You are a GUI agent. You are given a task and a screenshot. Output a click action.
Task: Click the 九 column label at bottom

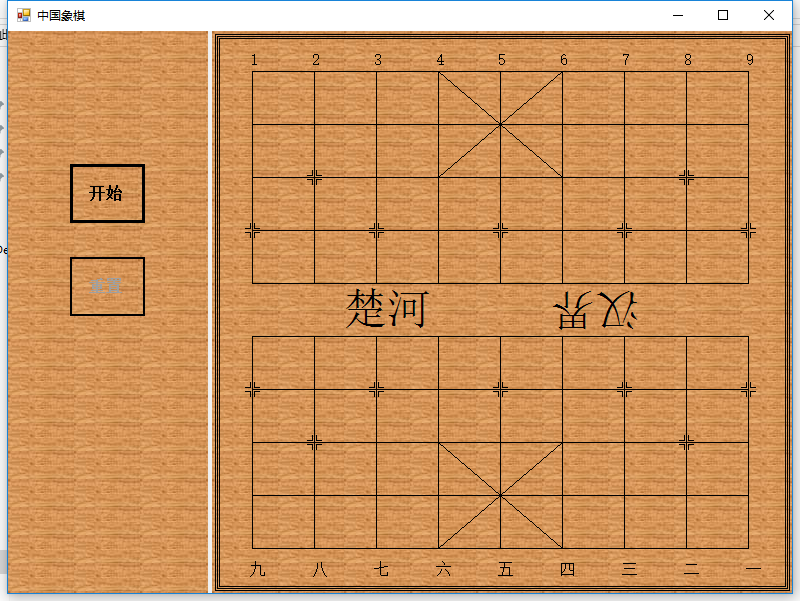[258, 569]
